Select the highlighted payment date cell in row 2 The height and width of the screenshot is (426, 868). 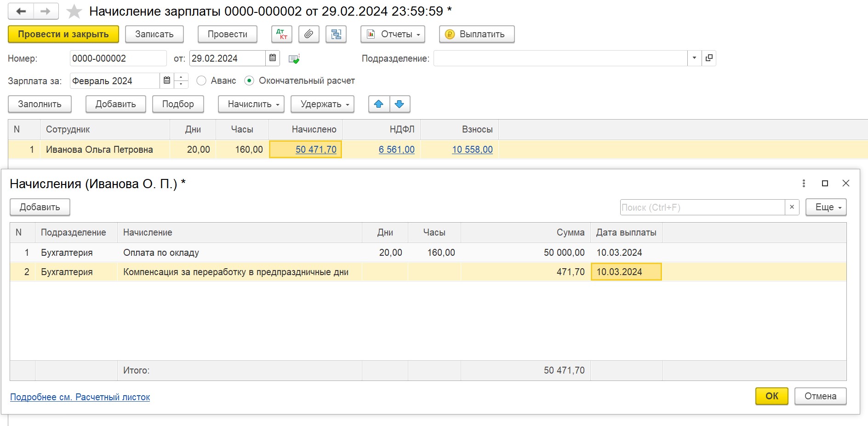626,272
